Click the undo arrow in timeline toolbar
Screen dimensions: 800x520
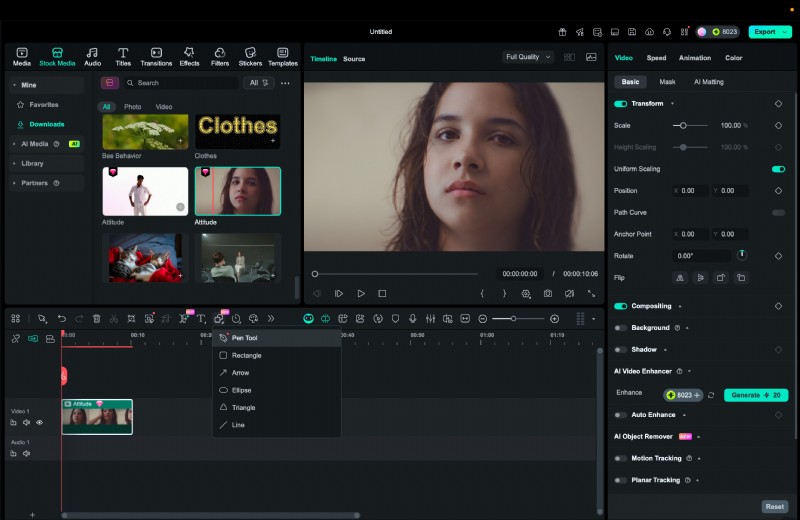click(61, 318)
